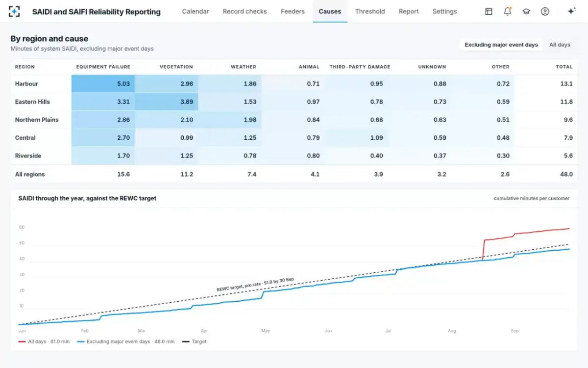The width and height of the screenshot is (588, 368).
Task: Toggle the All days legend entry
Action: [x=44, y=342]
